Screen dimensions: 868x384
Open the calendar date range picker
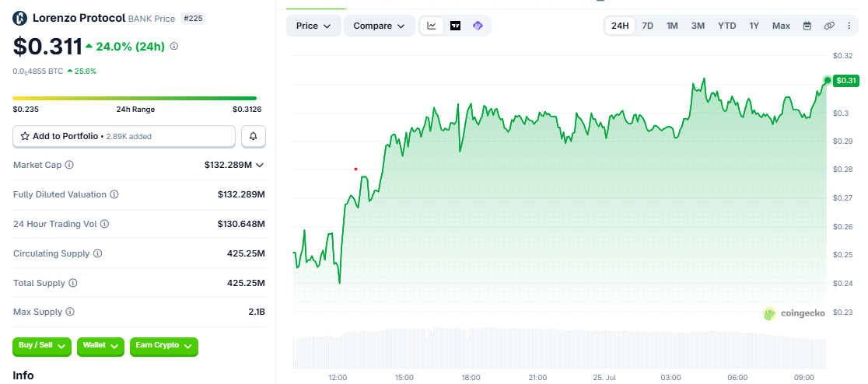pos(807,26)
